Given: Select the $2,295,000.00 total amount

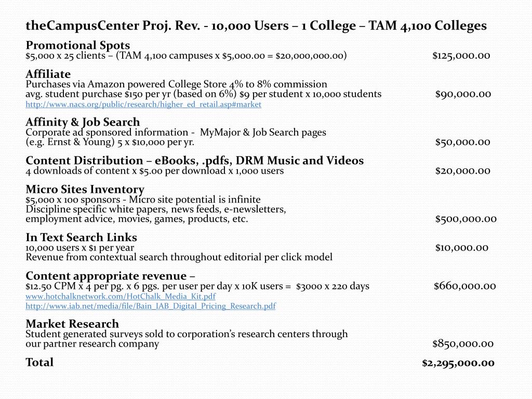Looking at the screenshot, I should click(458, 363).
